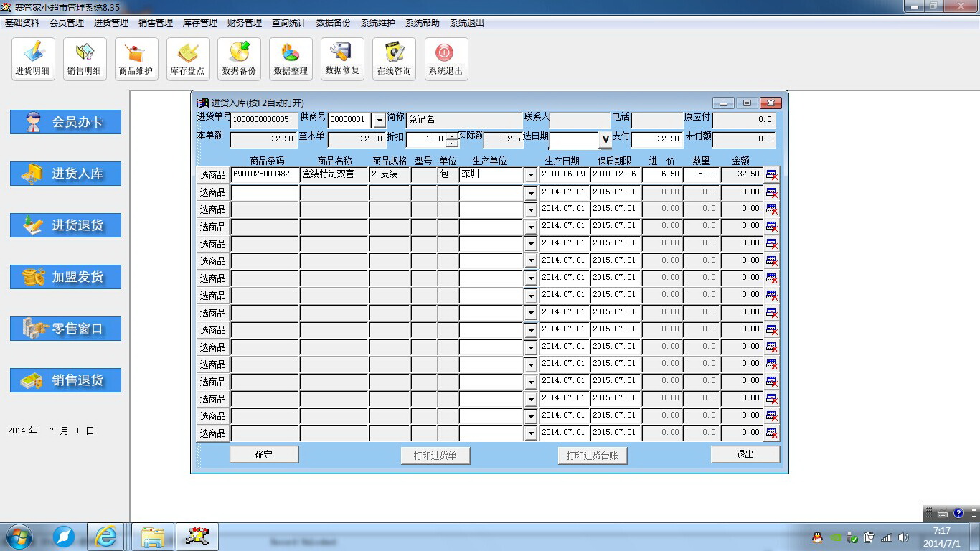Select 进货入库 in the left sidebar

point(65,174)
